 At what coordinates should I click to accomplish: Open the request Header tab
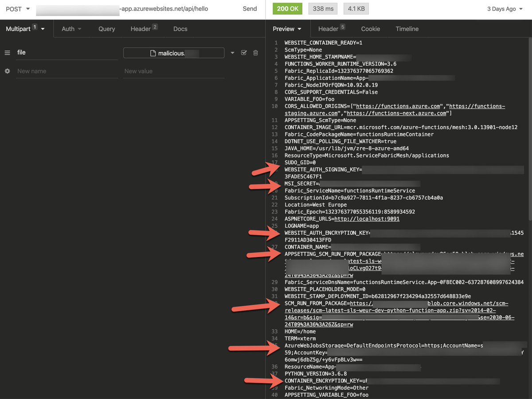click(x=144, y=28)
